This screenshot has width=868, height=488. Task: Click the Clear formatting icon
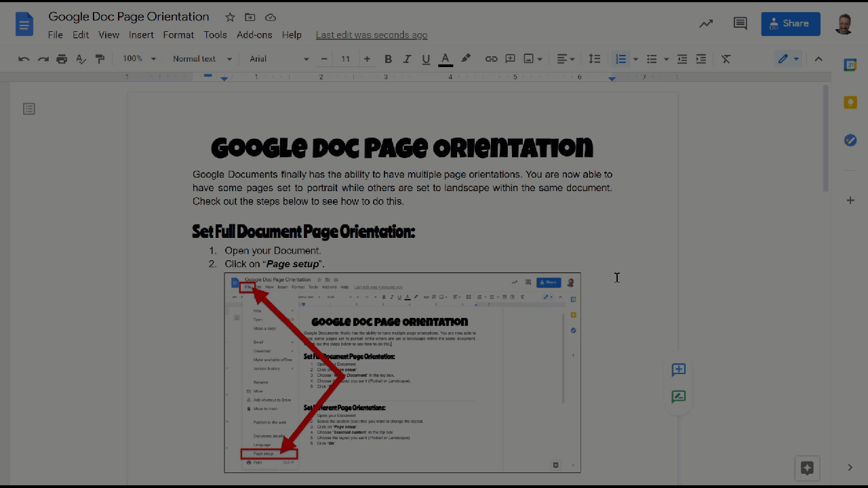726,59
